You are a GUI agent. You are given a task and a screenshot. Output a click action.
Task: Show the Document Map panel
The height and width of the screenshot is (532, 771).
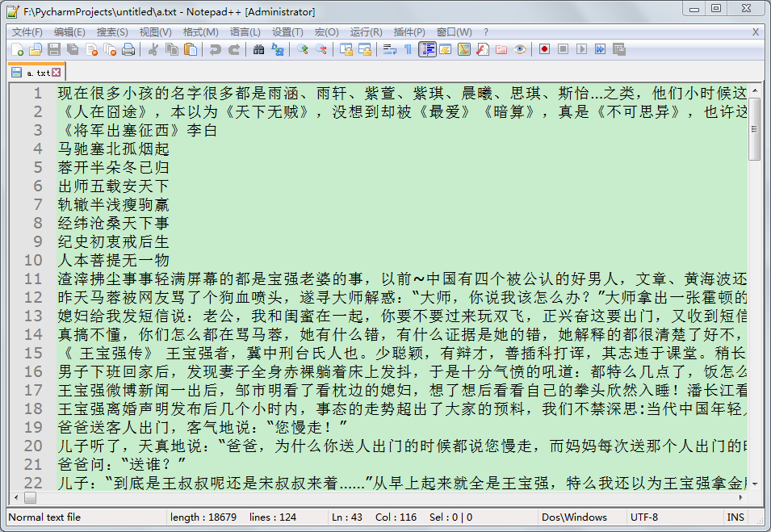pyautogui.click(x=464, y=50)
